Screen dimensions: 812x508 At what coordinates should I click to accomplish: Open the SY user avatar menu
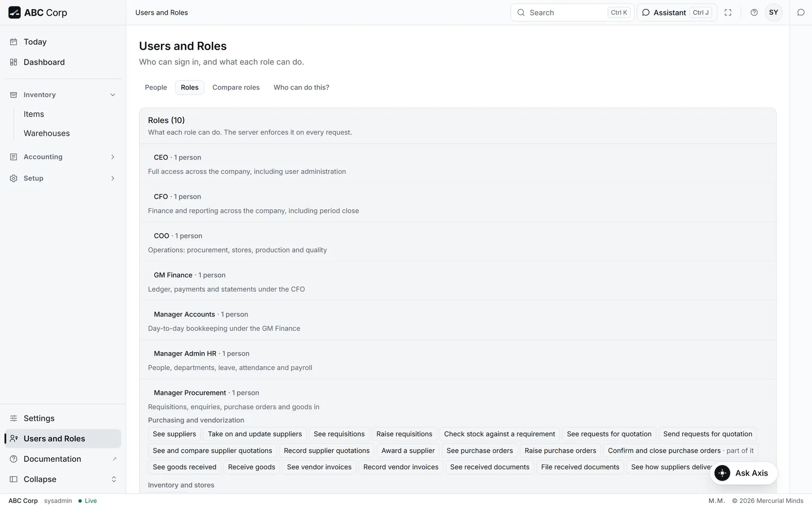(x=773, y=13)
